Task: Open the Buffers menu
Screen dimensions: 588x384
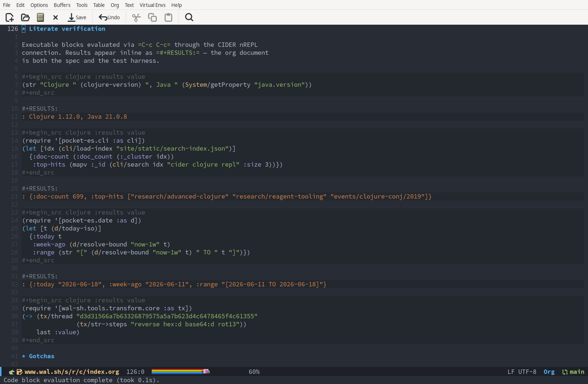Action: [x=62, y=5]
